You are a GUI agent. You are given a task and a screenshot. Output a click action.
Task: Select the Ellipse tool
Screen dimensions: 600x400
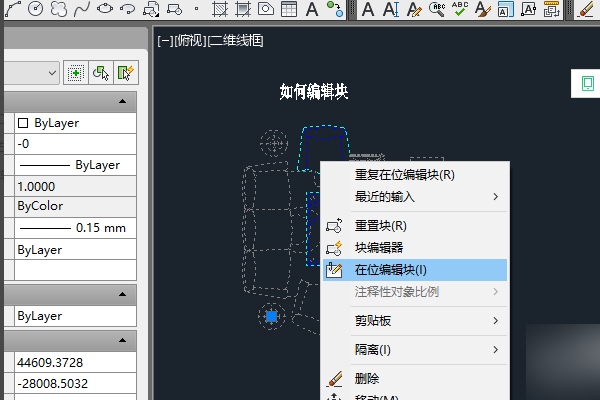pos(104,9)
